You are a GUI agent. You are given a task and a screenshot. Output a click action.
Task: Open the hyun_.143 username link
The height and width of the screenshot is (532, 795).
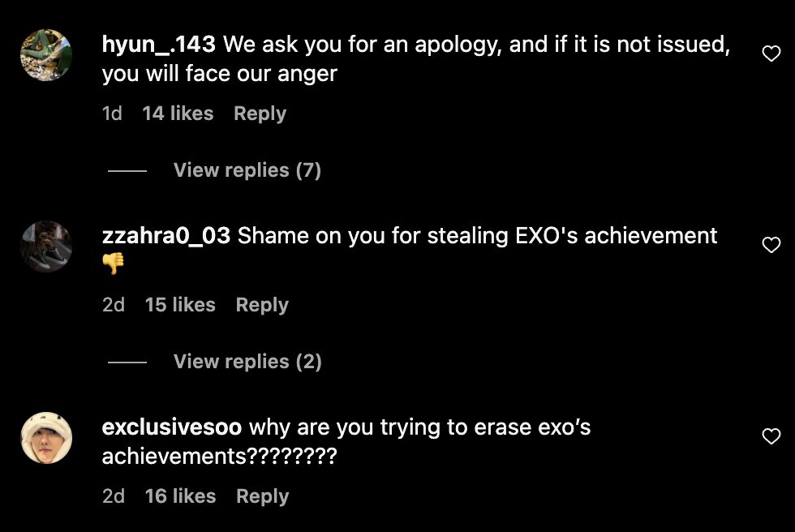pyautogui.click(x=159, y=45)
